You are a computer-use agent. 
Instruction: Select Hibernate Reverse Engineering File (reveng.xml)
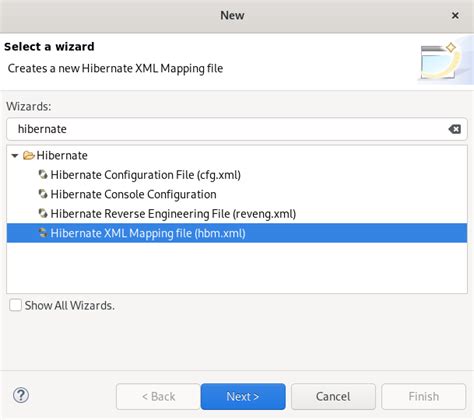click(x=173, y=214)
